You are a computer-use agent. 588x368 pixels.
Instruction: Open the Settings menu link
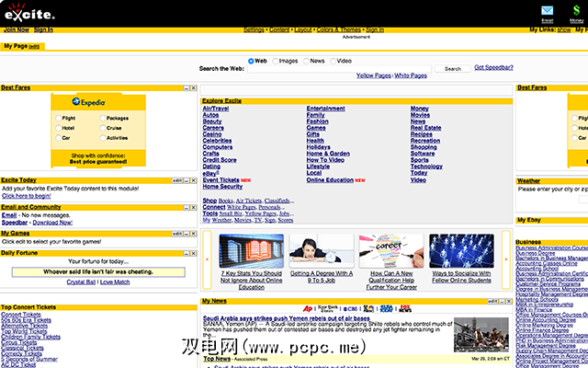click(254, 30)
